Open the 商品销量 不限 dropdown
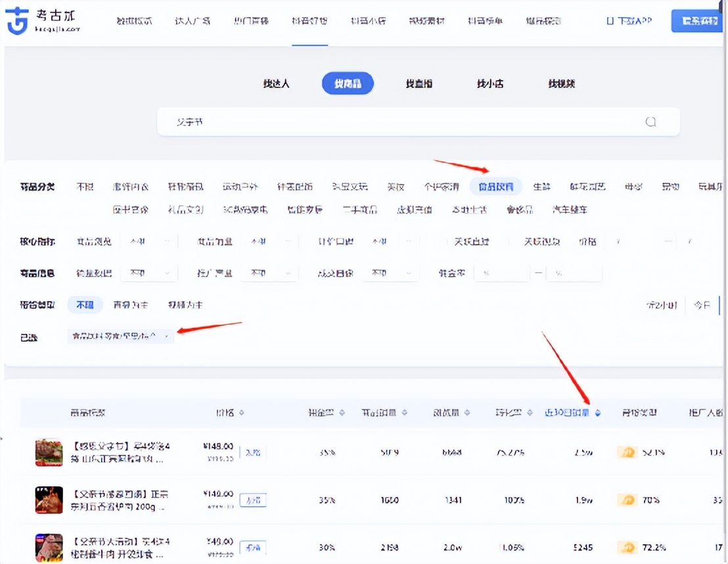The height and width of the screenshot is (564, 728). (x=270, y=242)
